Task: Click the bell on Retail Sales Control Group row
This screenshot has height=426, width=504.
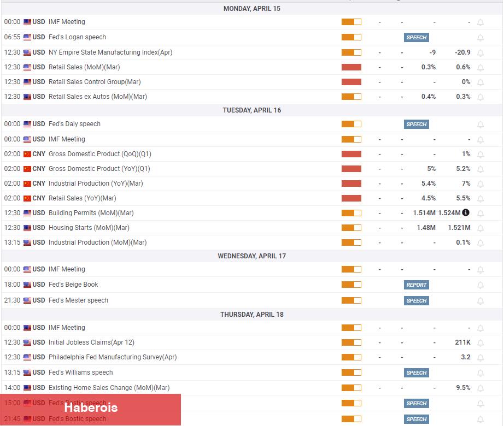Action: [480, 82]
